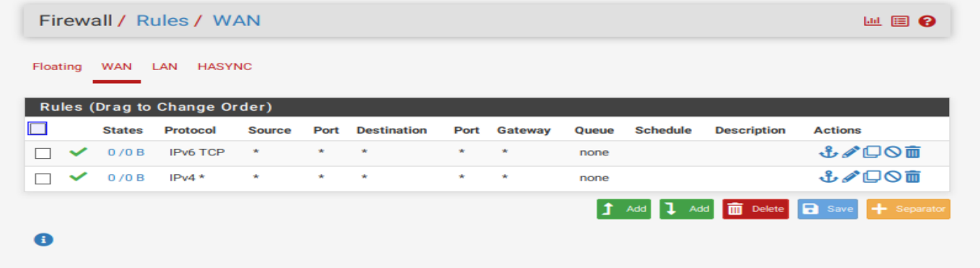Delete the IPv6 TCP rule via trash icon

(913, 152)
